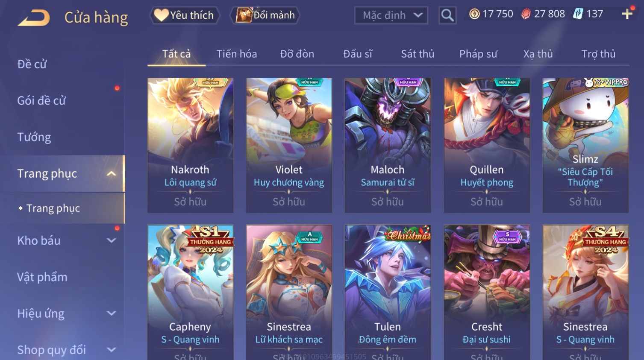644x360 pixels.
Task: Expand the Kho báu sidebar section
Action: tap(111, 240)
